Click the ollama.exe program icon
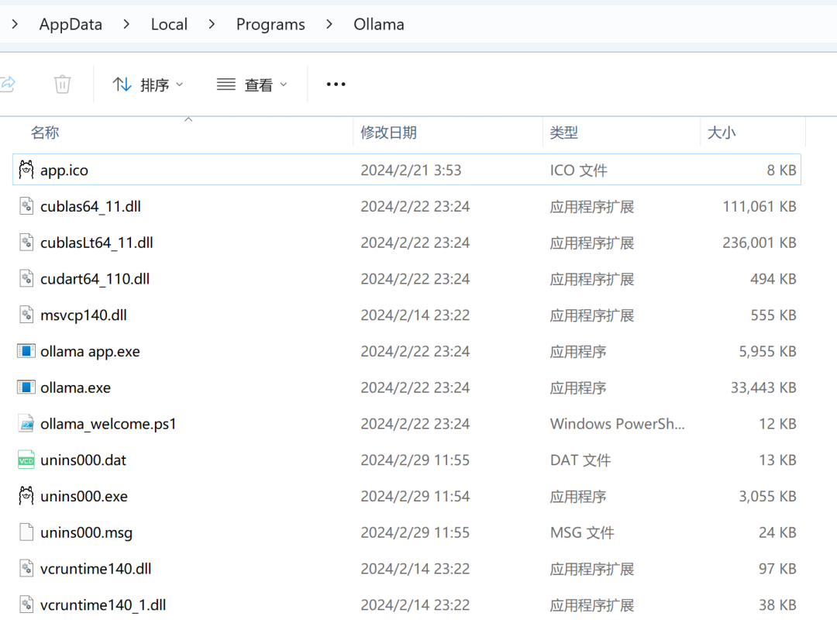This screenshot has width=837, height=644. coord(26,387)
